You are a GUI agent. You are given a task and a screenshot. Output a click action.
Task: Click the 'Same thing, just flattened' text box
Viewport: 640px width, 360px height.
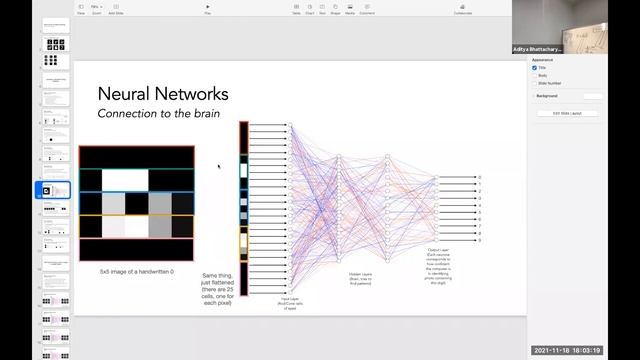218,289
